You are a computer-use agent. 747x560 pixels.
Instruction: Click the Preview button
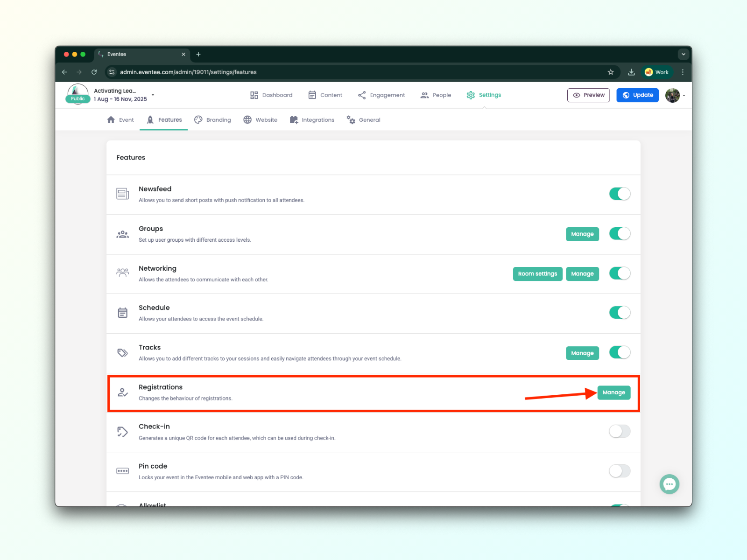click(588, 95)
